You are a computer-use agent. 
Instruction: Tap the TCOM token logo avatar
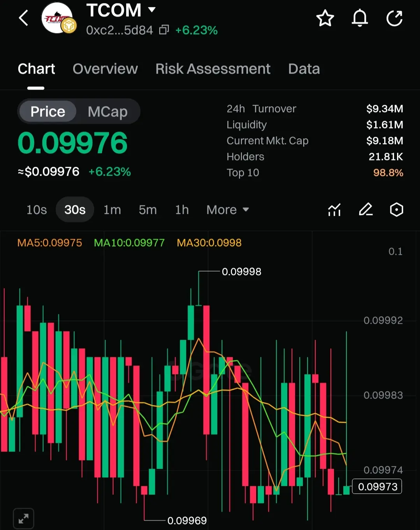pos(58,18)
